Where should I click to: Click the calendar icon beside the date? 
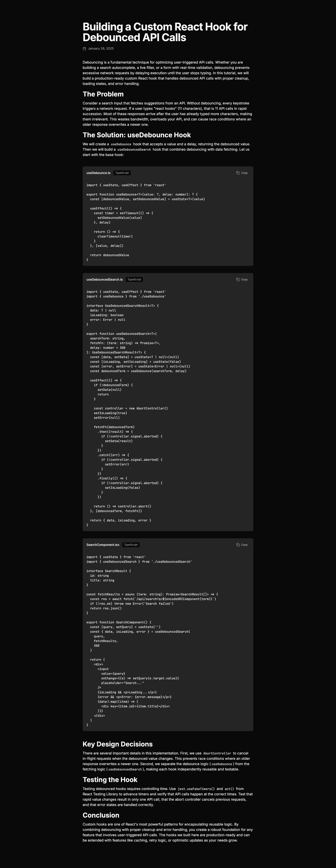[x=85, y=48]
